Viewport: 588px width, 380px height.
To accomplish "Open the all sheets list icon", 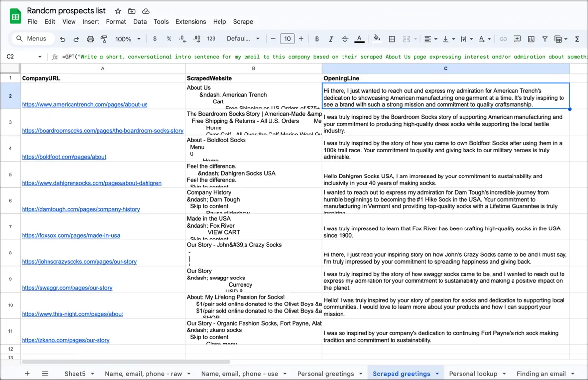I will 45,374.
